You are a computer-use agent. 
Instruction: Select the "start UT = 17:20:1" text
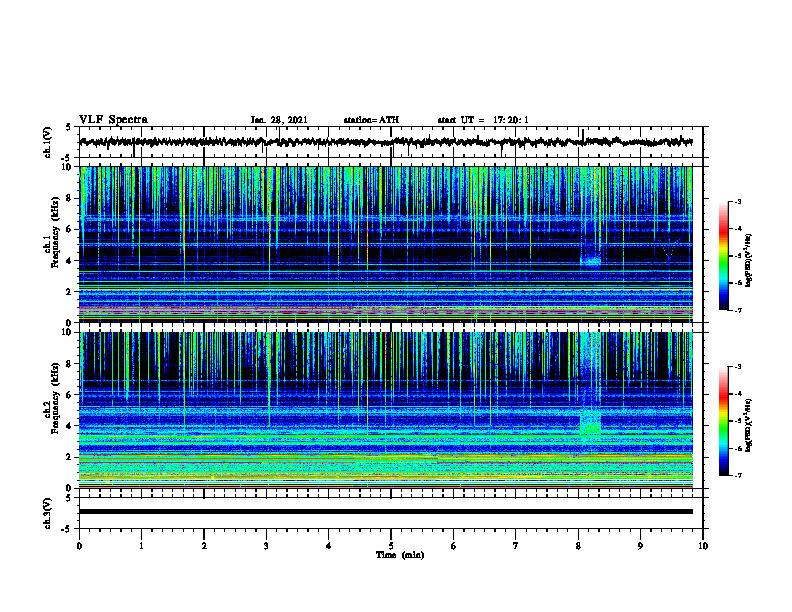(x=483, y=120)
